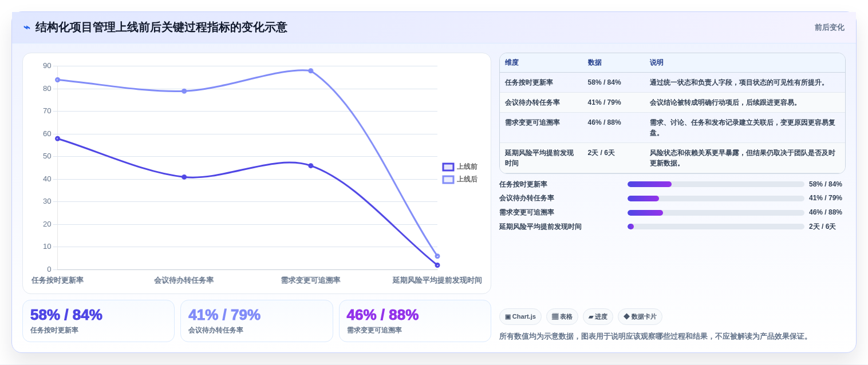Click the 需求变更可追溯率 progress bar
This screenshot has width=868, height=365.
(x=716, y=213)
